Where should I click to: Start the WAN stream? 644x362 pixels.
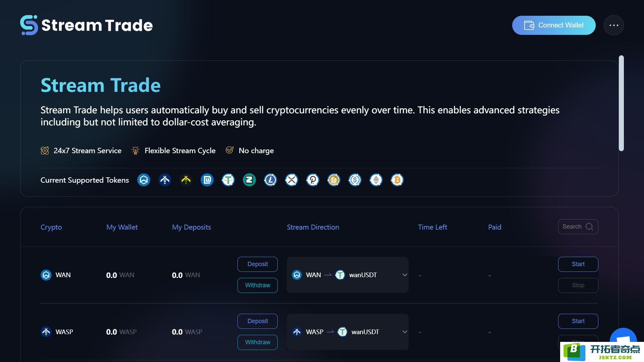click(x=578, y=264)
